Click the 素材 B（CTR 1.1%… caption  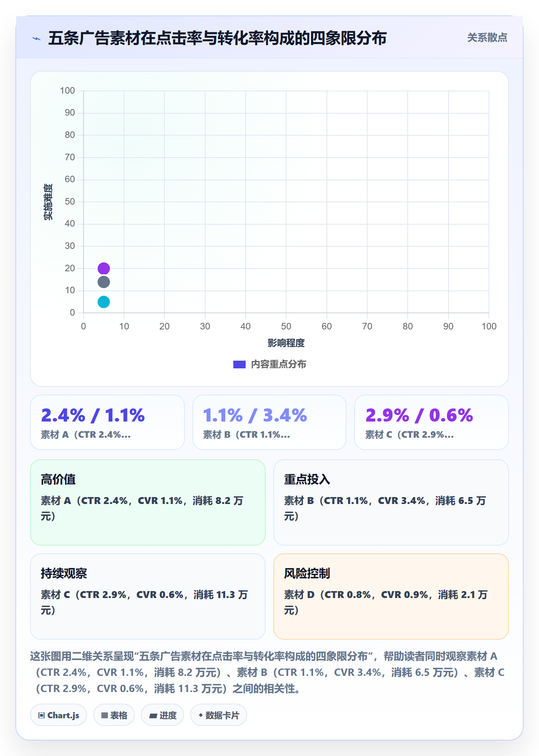[x=246, y=435]
